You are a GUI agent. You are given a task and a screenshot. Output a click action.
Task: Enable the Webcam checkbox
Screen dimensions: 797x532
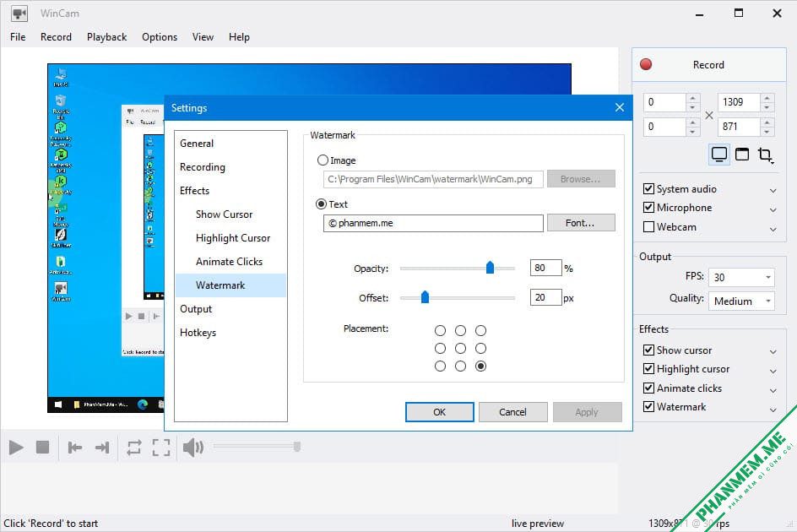648,227
